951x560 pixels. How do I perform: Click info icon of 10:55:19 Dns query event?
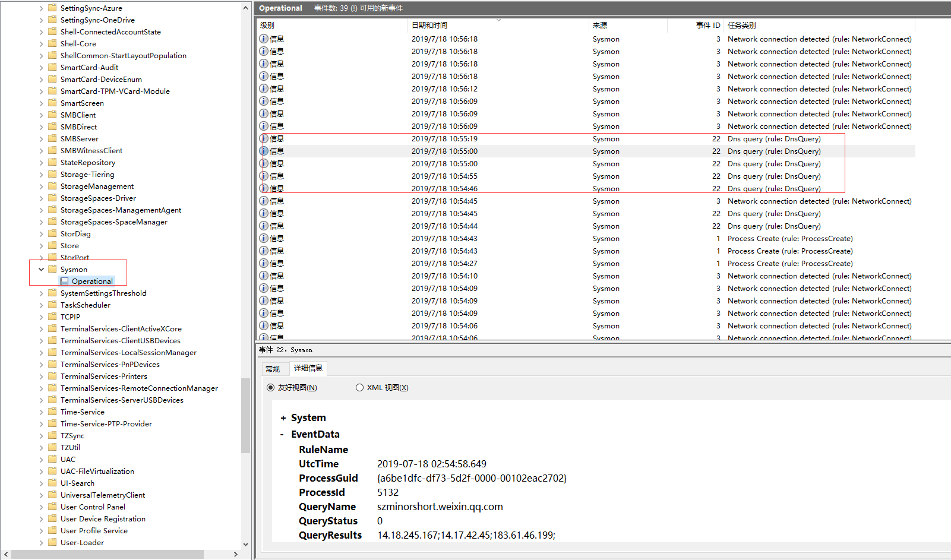tap(264, 138)
